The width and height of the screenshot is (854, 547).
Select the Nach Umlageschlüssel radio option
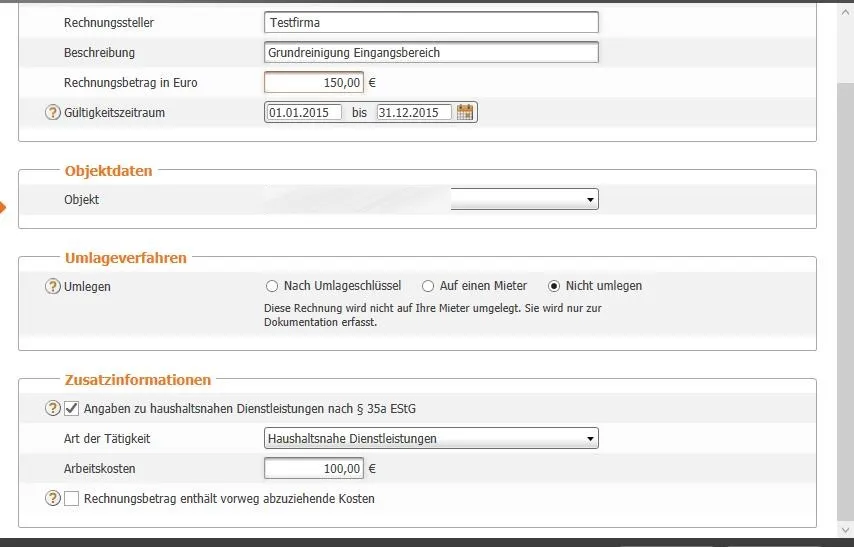click(x=271, y=286)
